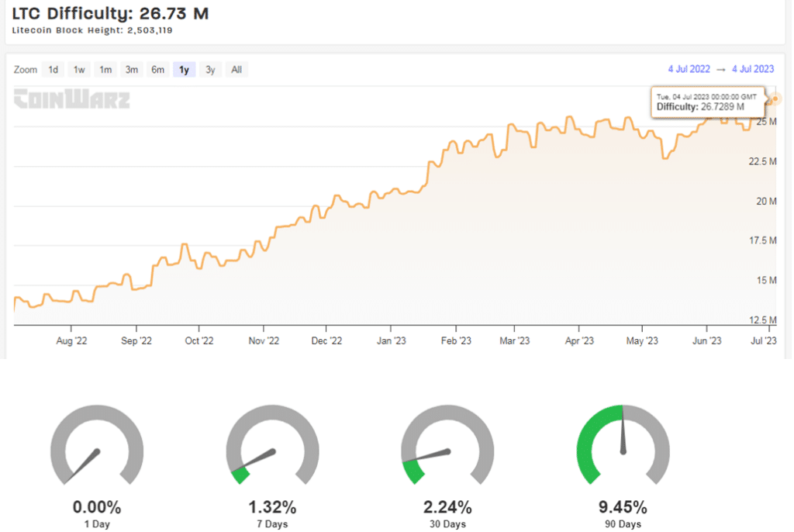Click the '17.5 M' y-axis label
Viewport: 794px width, 532px height.
click(763, 240)
